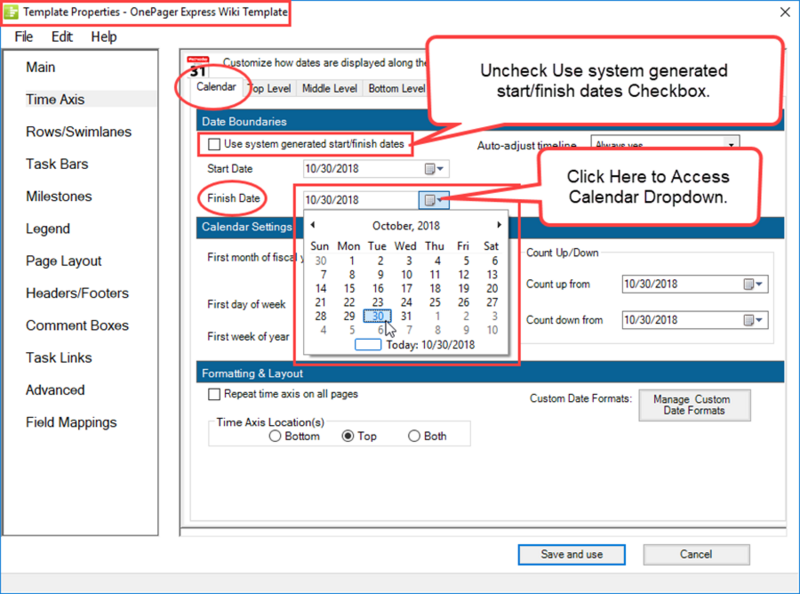
Task: Open the Help menu
Action: (104, 37)
